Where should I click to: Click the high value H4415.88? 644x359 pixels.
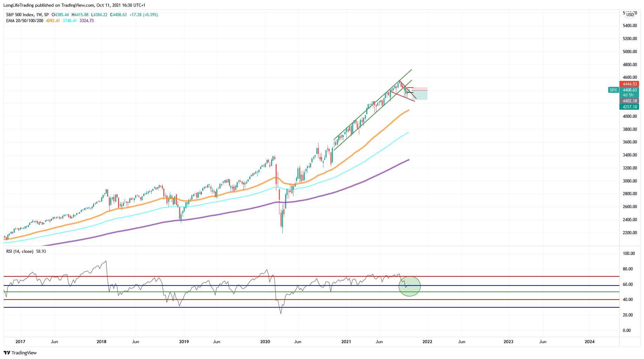[x=80, y=15]
